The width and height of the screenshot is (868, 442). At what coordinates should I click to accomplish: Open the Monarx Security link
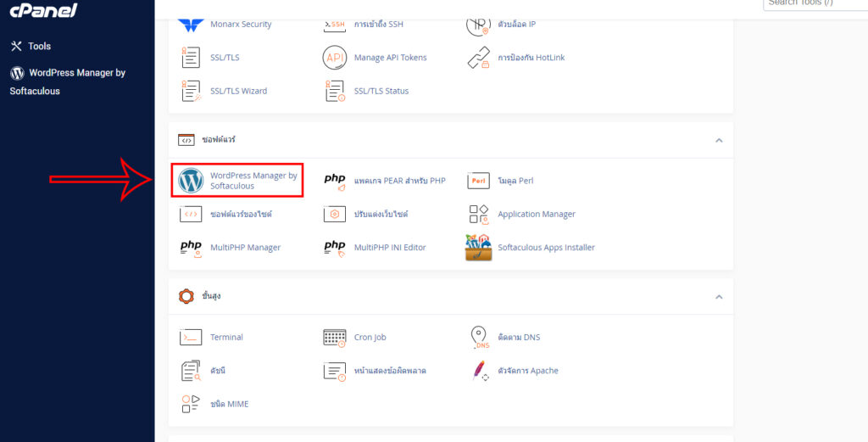pos(241,25)
